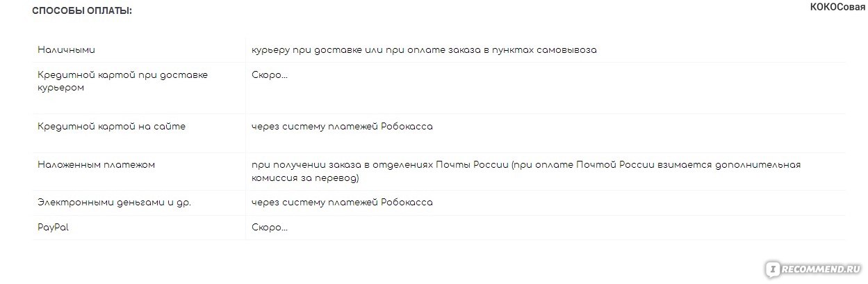868x284 pixels.
Task: Click the Почта России cash-on-delivery description
Action: pos(526,171)
